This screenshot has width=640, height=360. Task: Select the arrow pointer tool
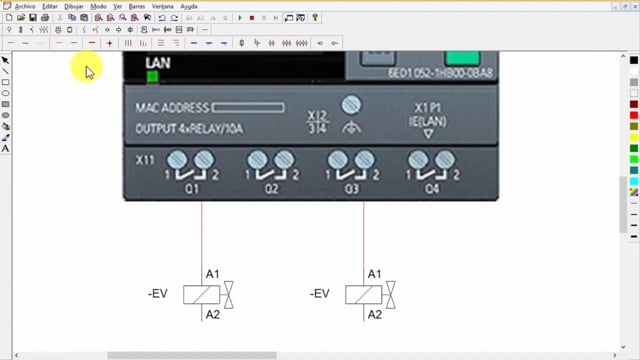click(x=5, y=60)
